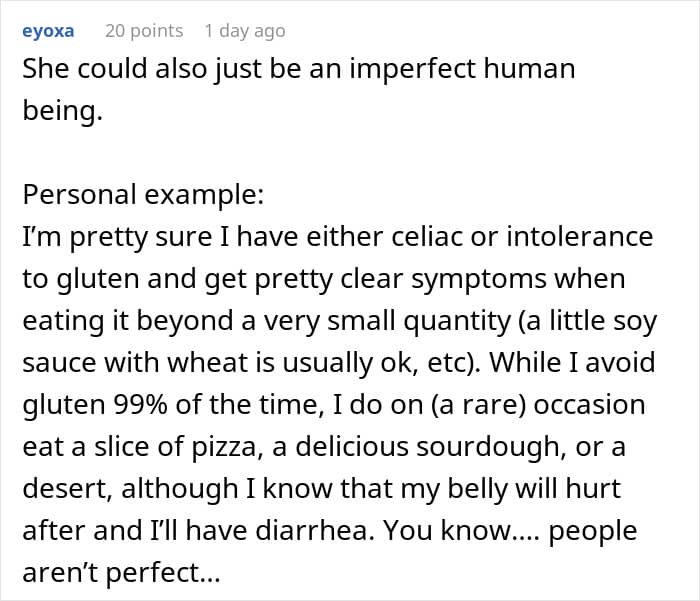The image size is (700, 601).
Task: Click the 'Personal example:' heading line
Action: click(x=143, y=195)
